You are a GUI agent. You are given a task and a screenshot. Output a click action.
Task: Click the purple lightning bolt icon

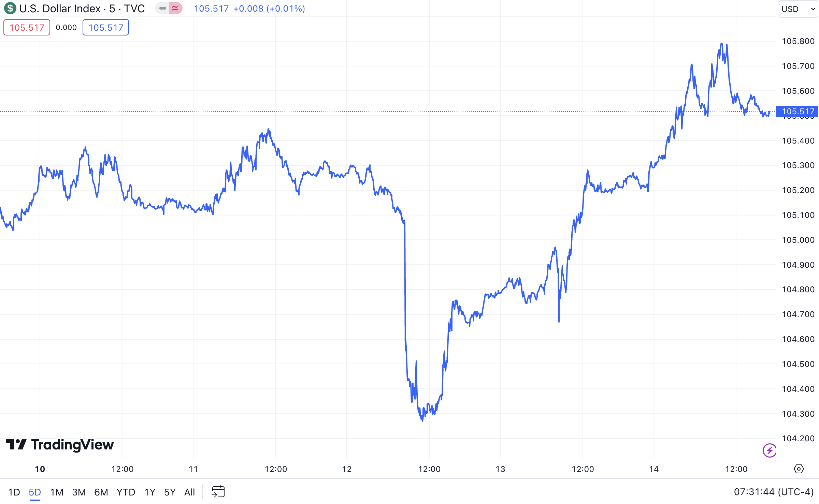pyautogui.click(x=769, y=450)
